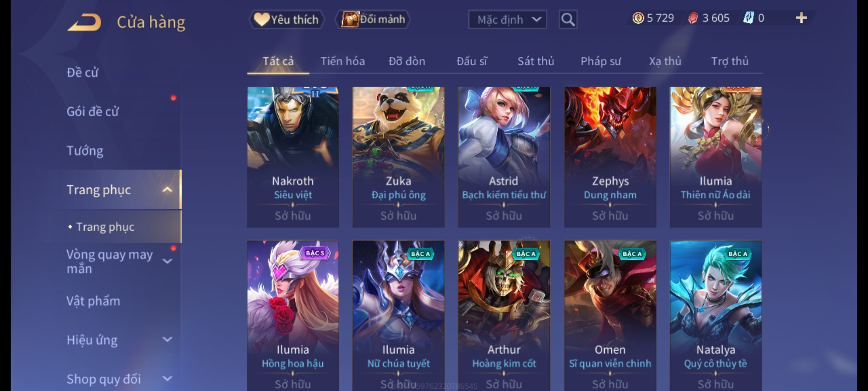Open the Mặc định sort dropdown
This screenshot has height=391, width=868.
pos(507,20)
